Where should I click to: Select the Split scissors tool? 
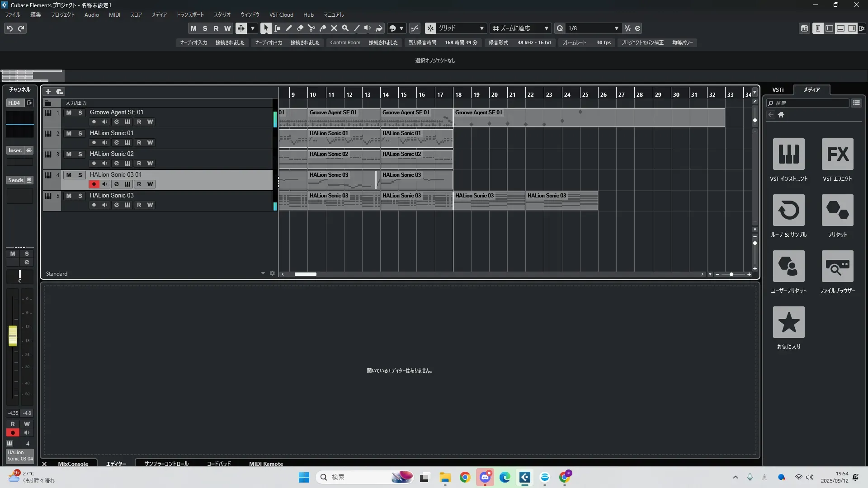click(311, 28)
